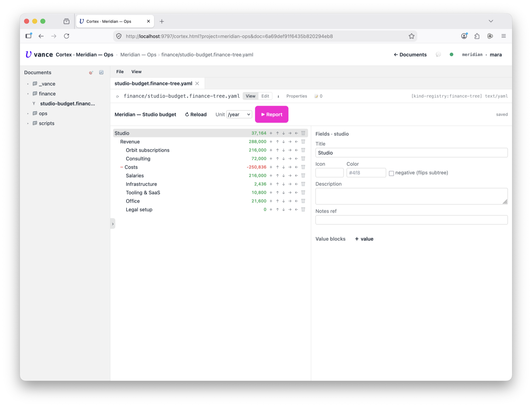Open the File menu
532x407 pixels.
pos(120,72)
